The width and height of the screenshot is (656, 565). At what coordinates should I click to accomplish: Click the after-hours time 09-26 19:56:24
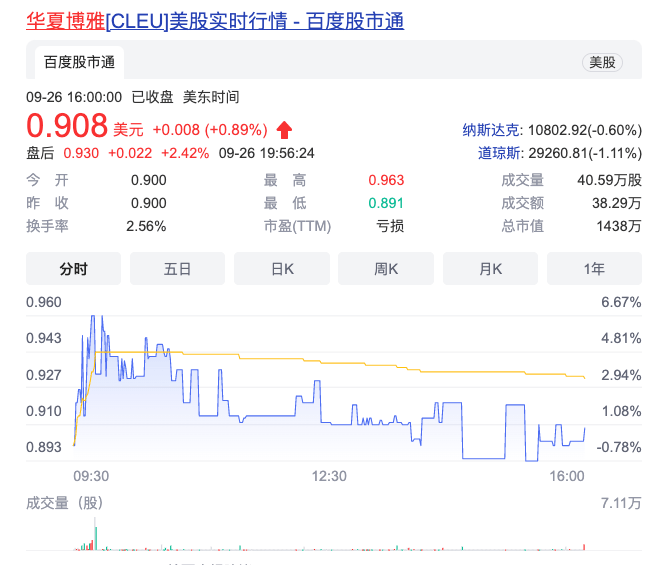point(266,153)
